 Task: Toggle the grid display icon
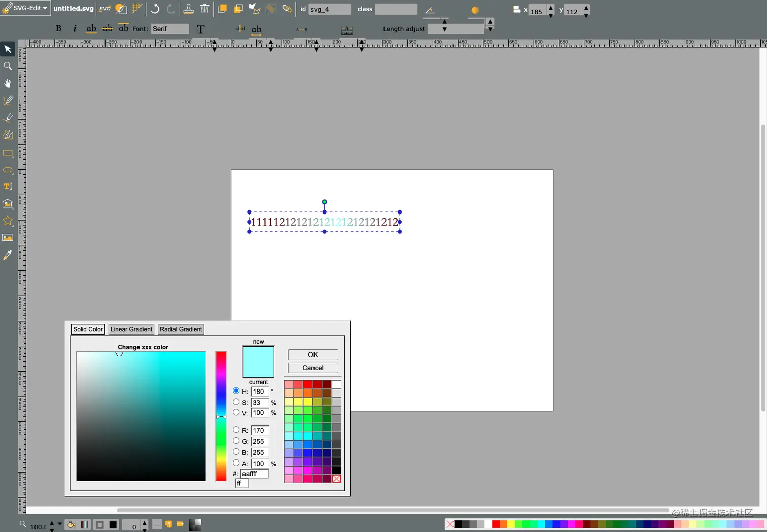(x=137, y=9)
